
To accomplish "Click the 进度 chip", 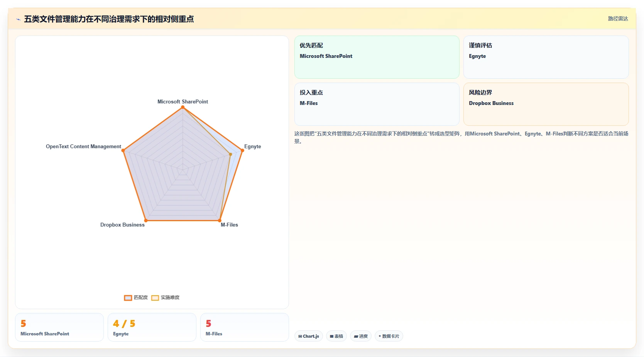I will (361, 336).
